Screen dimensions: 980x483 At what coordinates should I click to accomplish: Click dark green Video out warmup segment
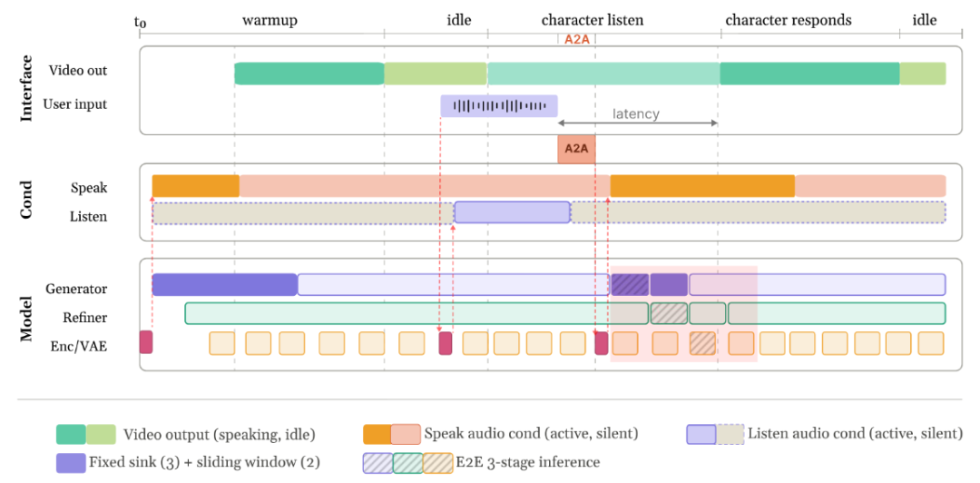309,74
